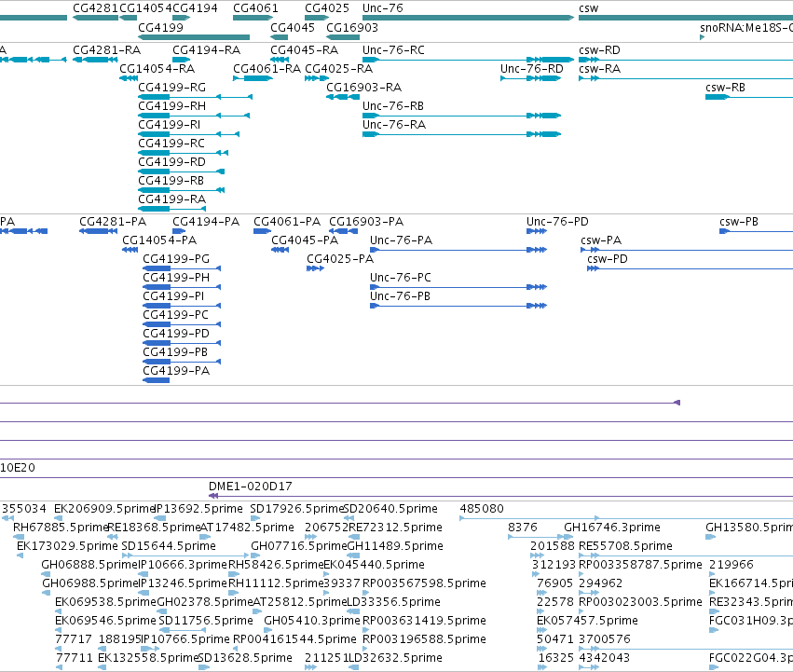Select transcript CG4025-RA
Image resolution: width=793 pixels, height=672 pixels.
click(317, 78)
